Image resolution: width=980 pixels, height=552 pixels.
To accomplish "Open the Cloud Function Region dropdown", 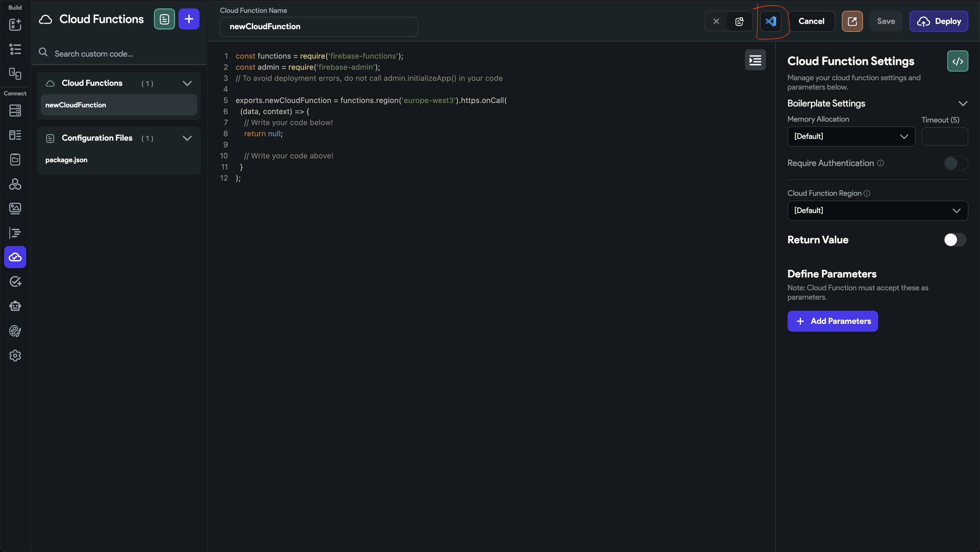I will [877, 210].
